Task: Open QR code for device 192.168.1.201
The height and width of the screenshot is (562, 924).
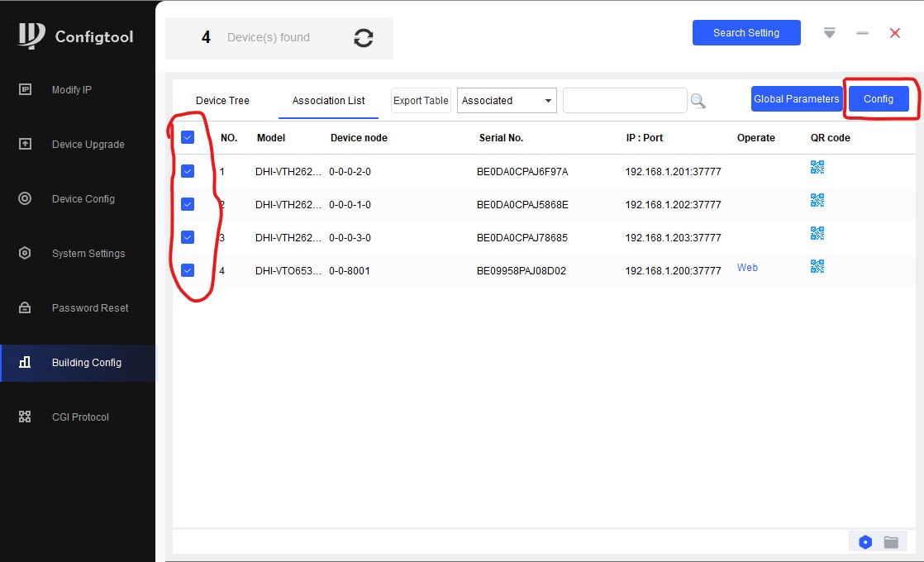Action: pos(817,167)
